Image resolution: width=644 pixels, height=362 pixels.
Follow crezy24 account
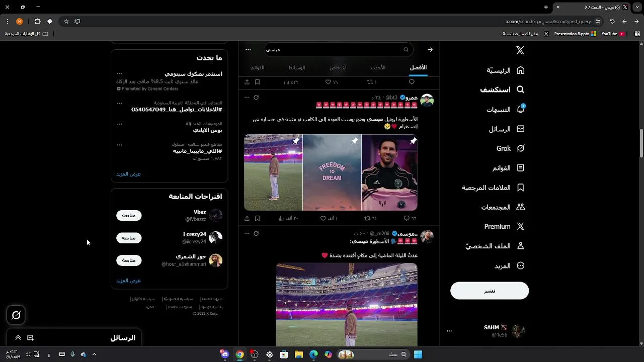[x=129, y=238]
